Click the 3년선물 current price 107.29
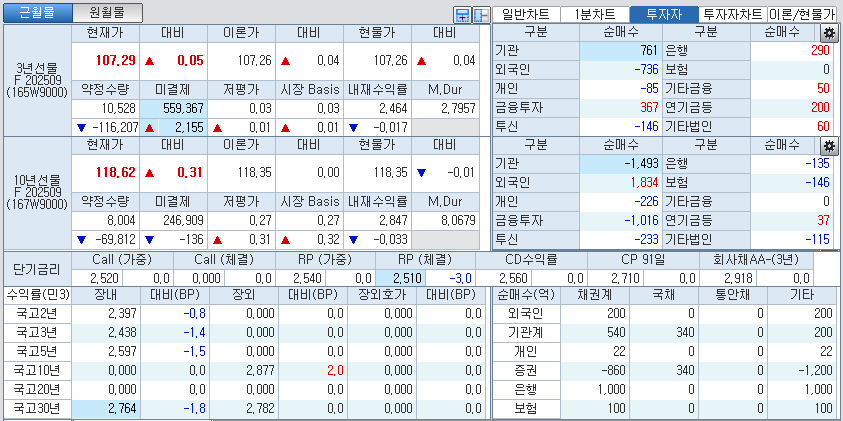The width and height of the screenshot is (843, 421). 116,60
